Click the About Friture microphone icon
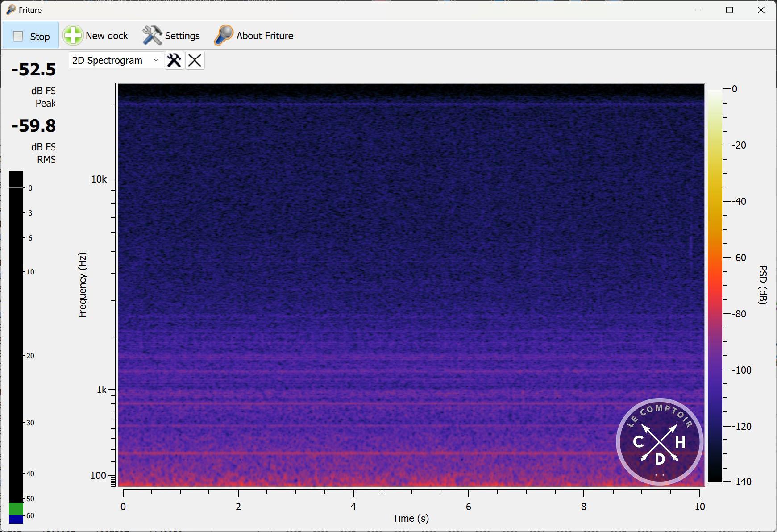 pyautogui.click(x=224, y=36)
